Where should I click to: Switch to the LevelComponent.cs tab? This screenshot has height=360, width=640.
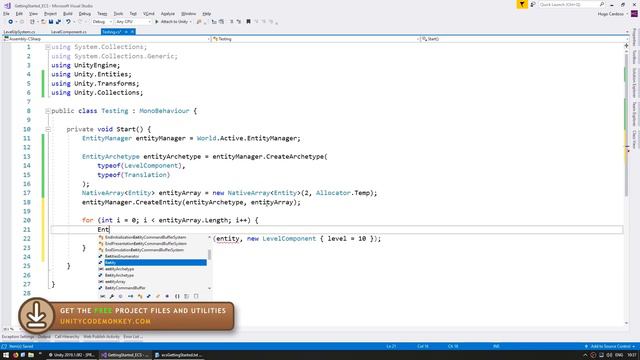tap(69, 32)
